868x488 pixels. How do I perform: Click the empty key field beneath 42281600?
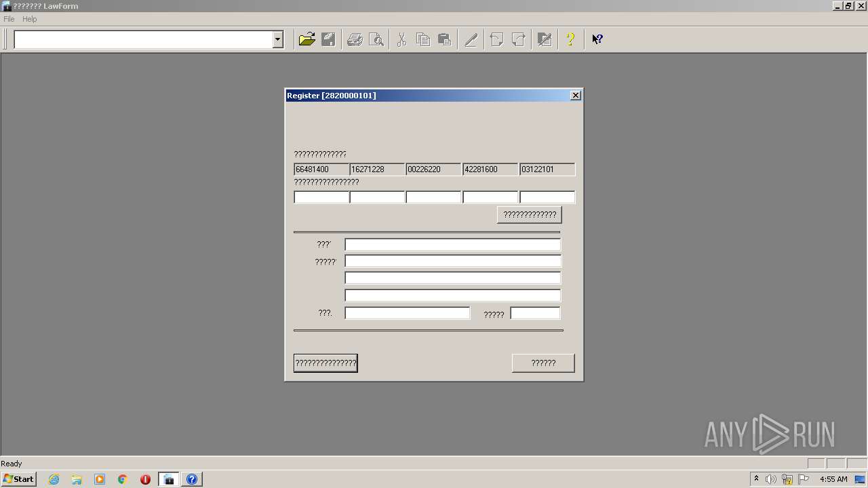tap(490, 197)
